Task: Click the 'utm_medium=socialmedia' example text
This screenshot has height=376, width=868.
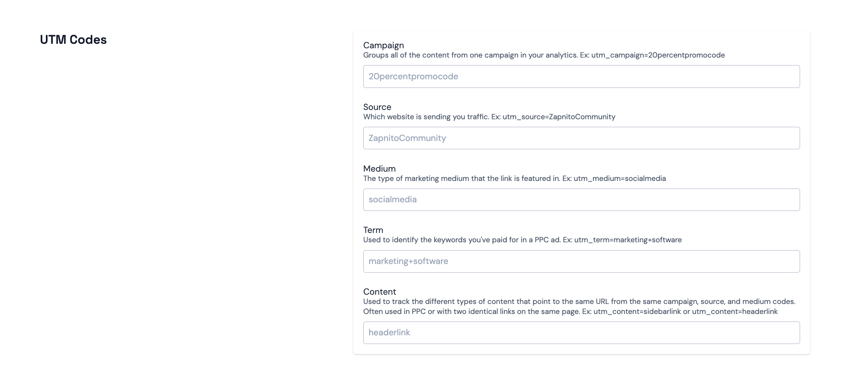Action: coord(620,179)
